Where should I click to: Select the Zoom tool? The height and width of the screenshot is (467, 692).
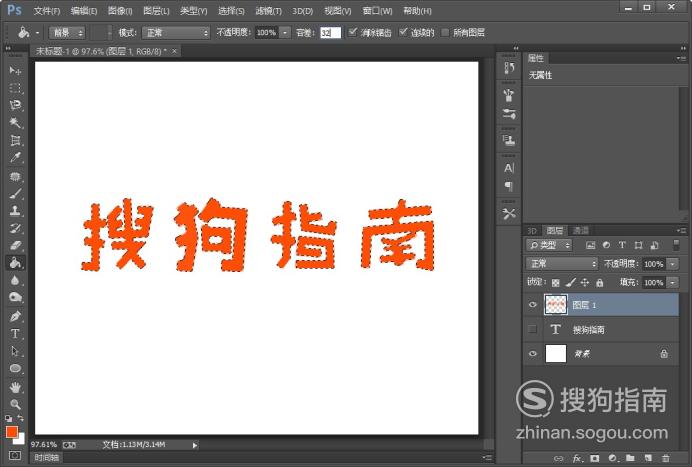pyautogui.click(x=15, y=404)
